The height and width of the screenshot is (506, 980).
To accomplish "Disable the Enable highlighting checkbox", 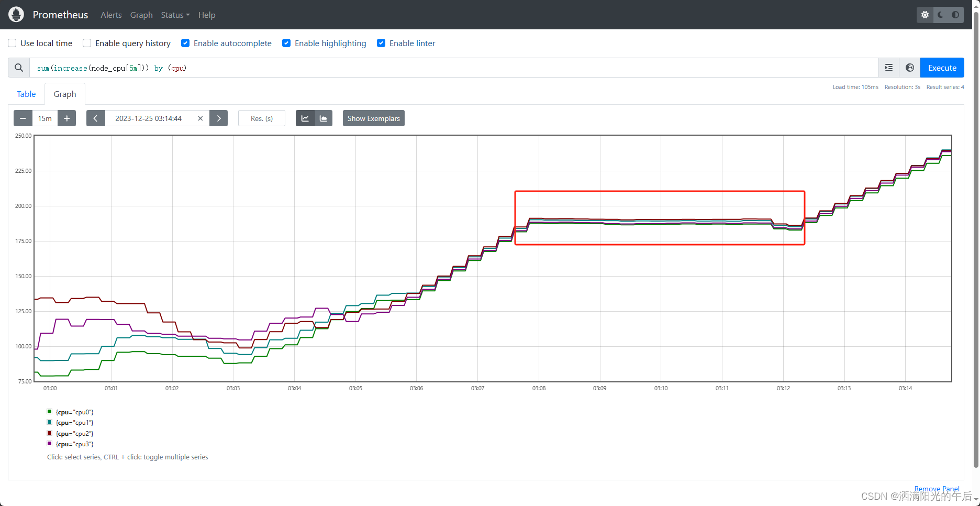I will pos(286,43).
